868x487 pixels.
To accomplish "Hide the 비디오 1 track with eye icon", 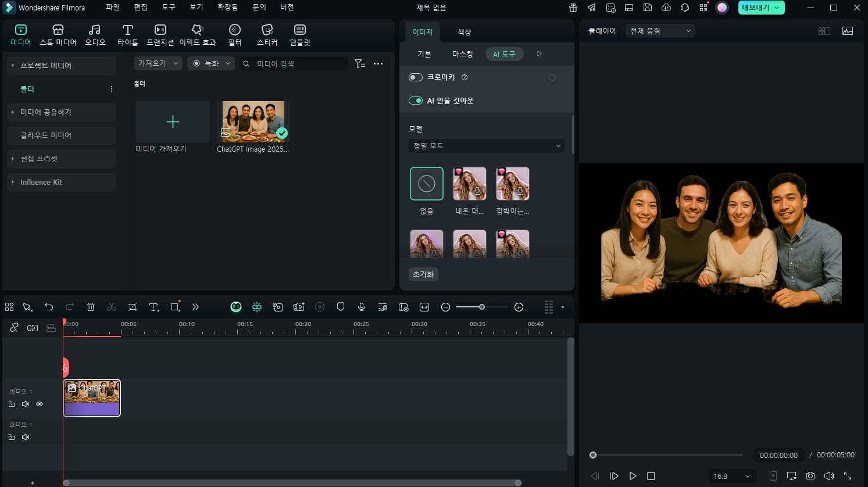I will [40, 404].
